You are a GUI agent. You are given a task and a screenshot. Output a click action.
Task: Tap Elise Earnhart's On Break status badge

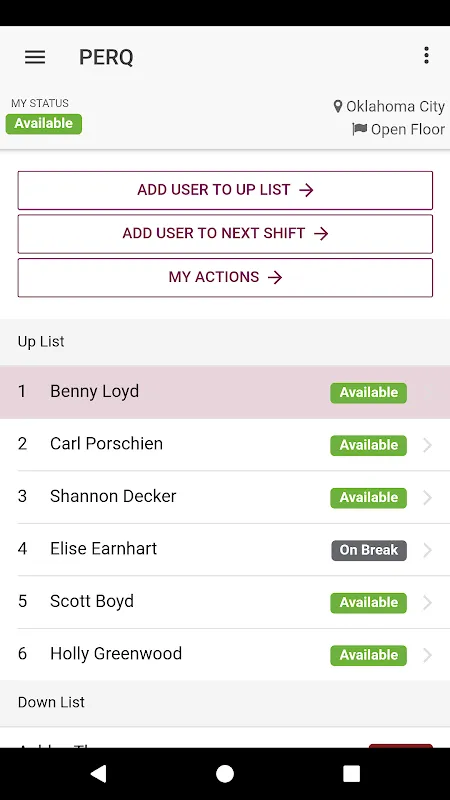coord(369,550)
